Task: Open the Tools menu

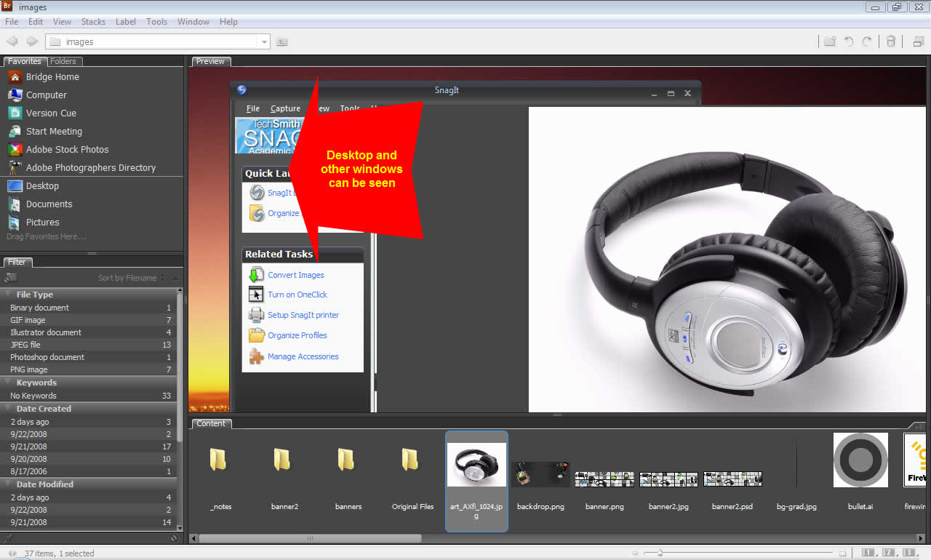Action: coord(156,22)
